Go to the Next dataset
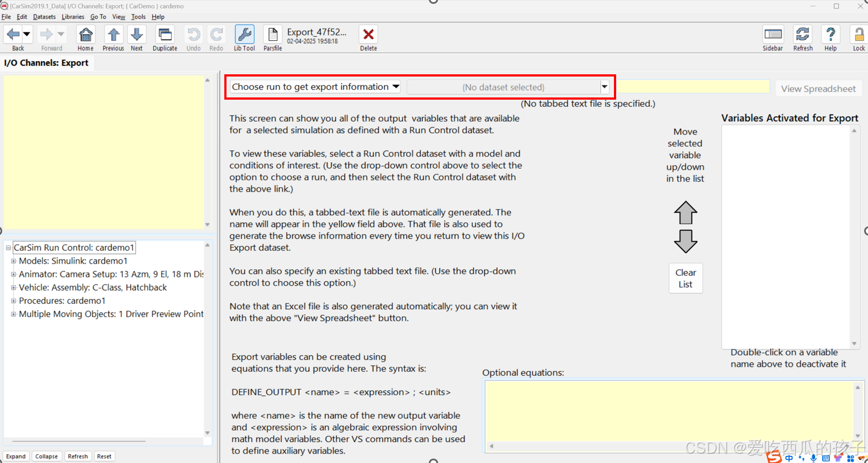Screen dimensions: 868x463 point(137,35)
